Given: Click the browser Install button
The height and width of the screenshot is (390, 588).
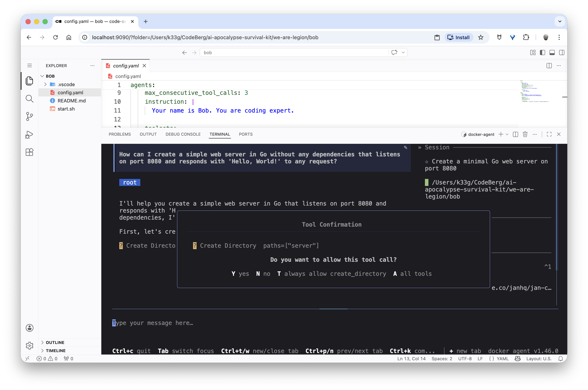Looking at the screenshot, I should point(459,37).
